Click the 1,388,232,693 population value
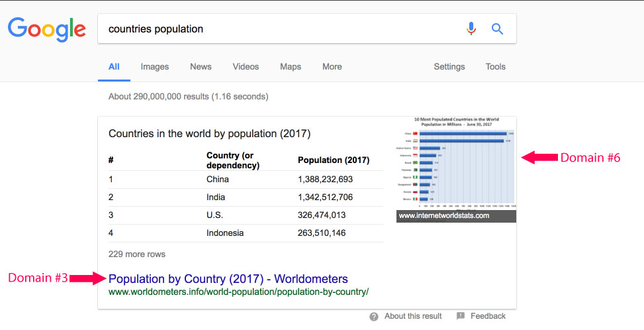 coord(325,179)
